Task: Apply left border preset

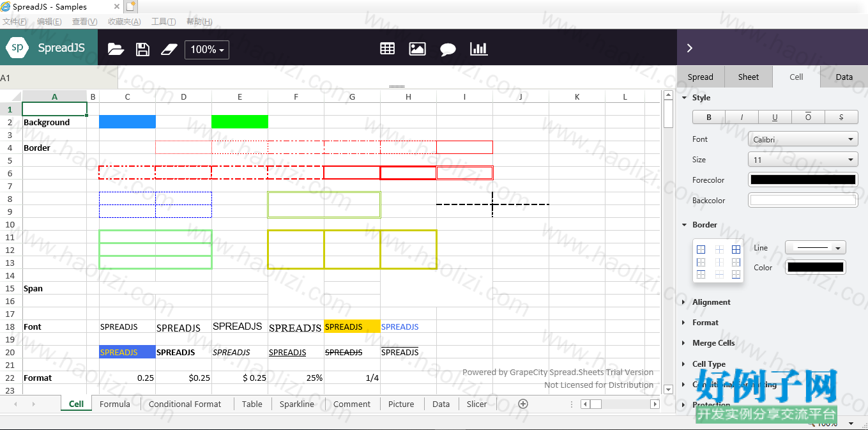Action: click(x=701, y=262)
